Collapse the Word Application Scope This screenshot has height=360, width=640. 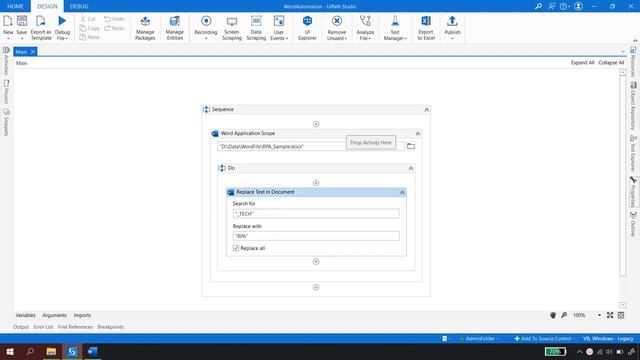click(x=418, y=133)
